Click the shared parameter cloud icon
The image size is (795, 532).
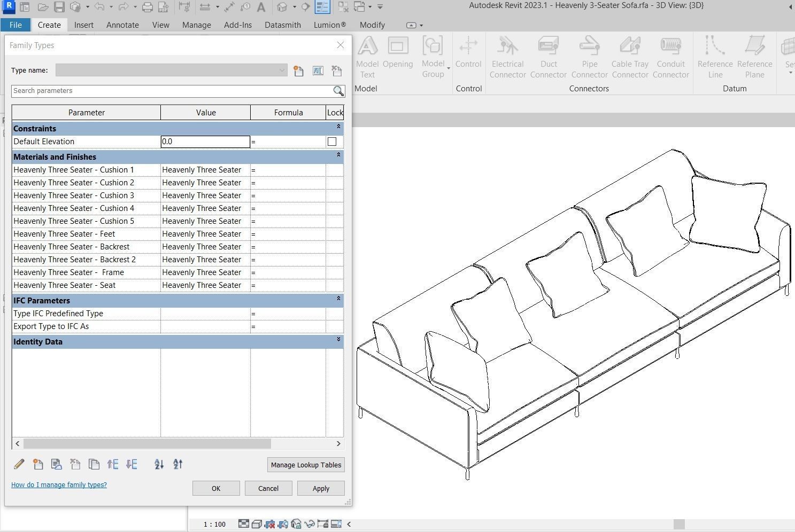pos(57,464)
